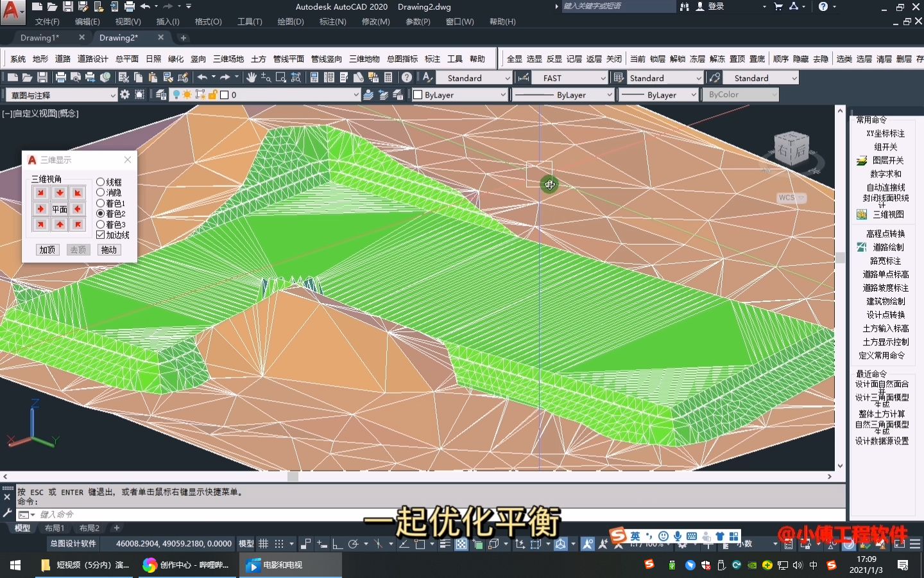This screenshot has width=924, height=578.
Task: Open the 三维场地 menu
Action: click(x=227, y=58)
